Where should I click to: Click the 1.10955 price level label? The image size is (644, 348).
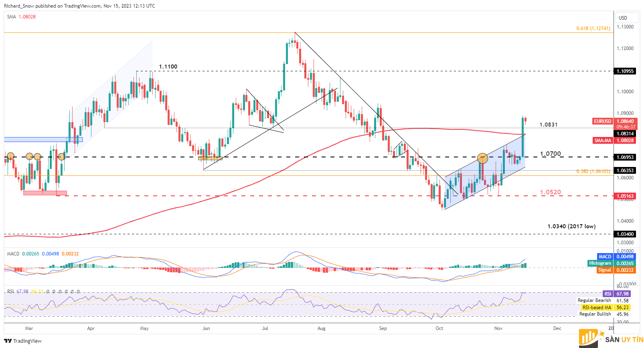(x=625, y=71)
